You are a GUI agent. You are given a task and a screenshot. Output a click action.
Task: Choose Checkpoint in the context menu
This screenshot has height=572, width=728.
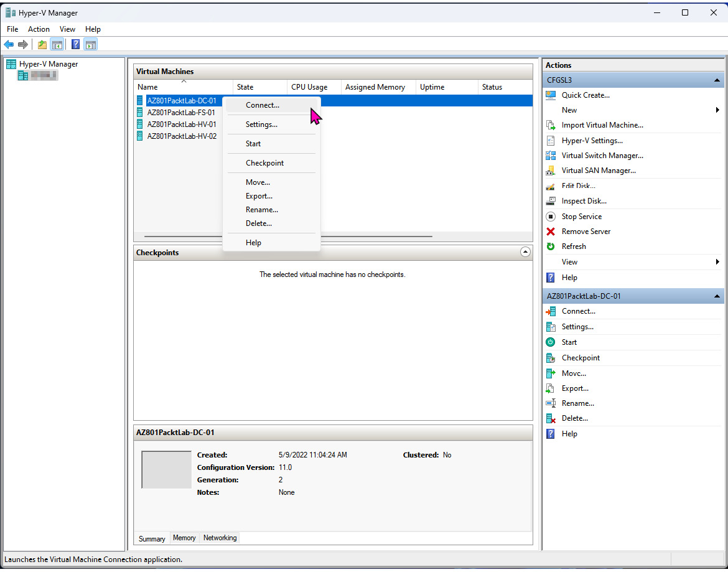pyautogui.click(x=272, y=163)
